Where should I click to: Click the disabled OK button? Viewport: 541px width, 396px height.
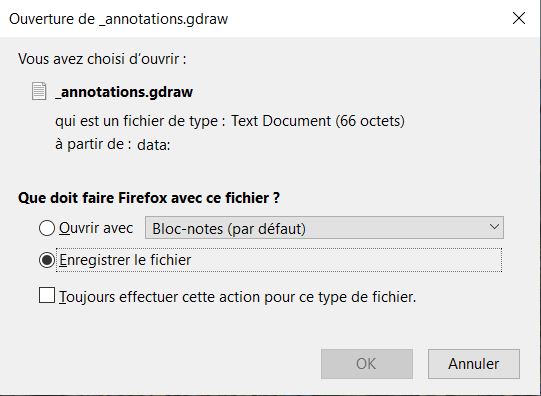[x=367, y=364]
